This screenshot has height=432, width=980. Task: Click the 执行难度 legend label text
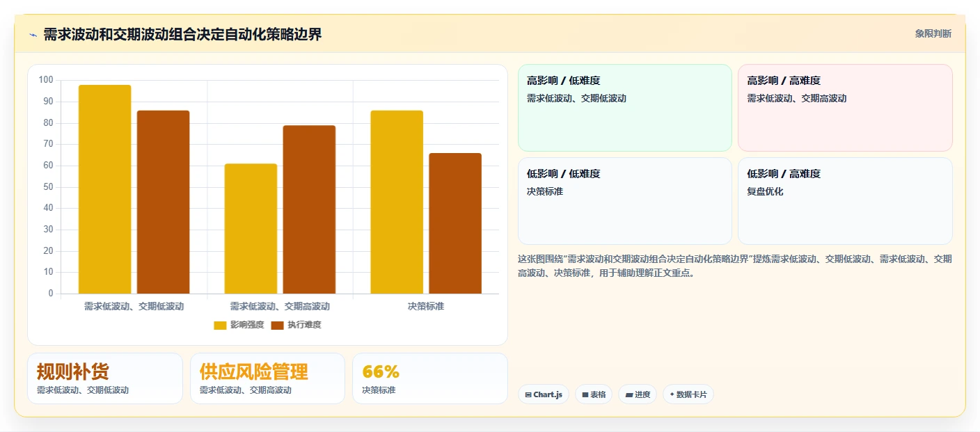304,325
